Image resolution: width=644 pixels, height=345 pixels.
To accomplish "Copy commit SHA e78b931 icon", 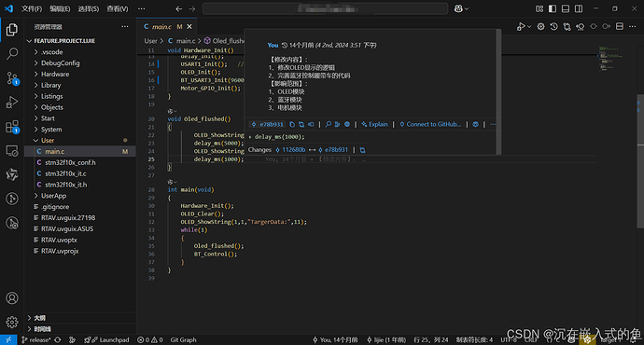I will [x=292, y=124].
